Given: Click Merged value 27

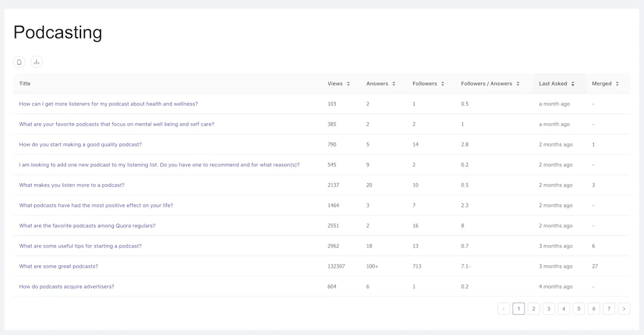Looking at the screenshot, I should pos(595,266).
